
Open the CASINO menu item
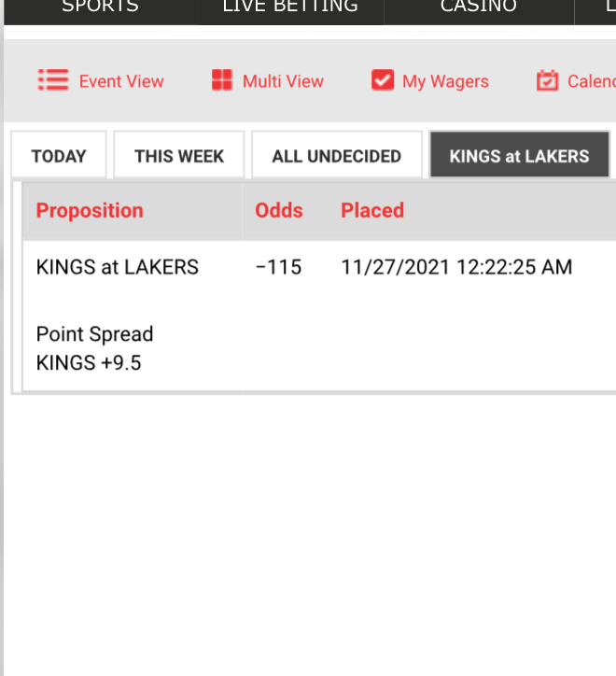[479, 7]
